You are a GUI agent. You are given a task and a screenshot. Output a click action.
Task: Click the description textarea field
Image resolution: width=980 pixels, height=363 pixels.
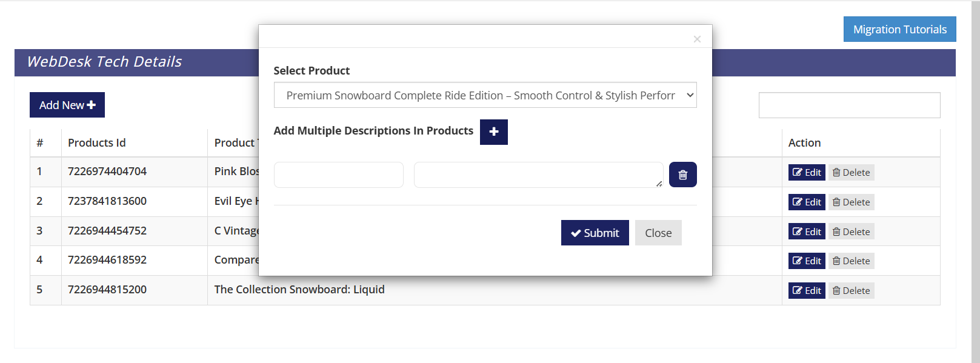click(x=538, y=175)
